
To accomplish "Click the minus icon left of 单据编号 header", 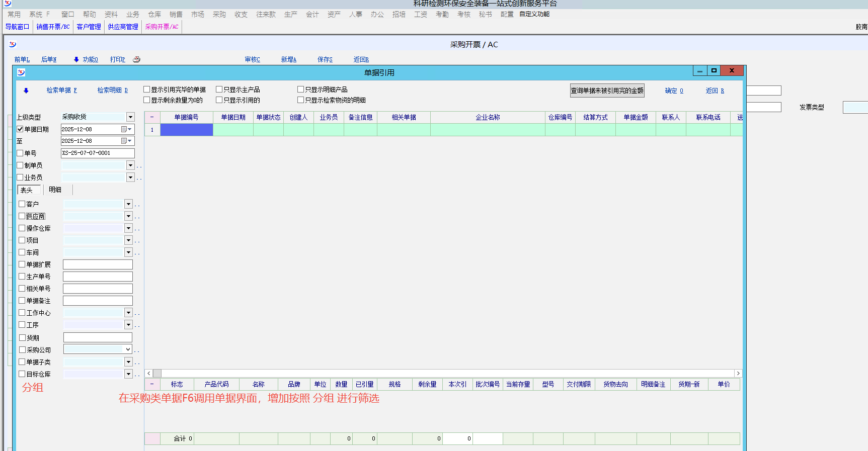I will point(152,117).
